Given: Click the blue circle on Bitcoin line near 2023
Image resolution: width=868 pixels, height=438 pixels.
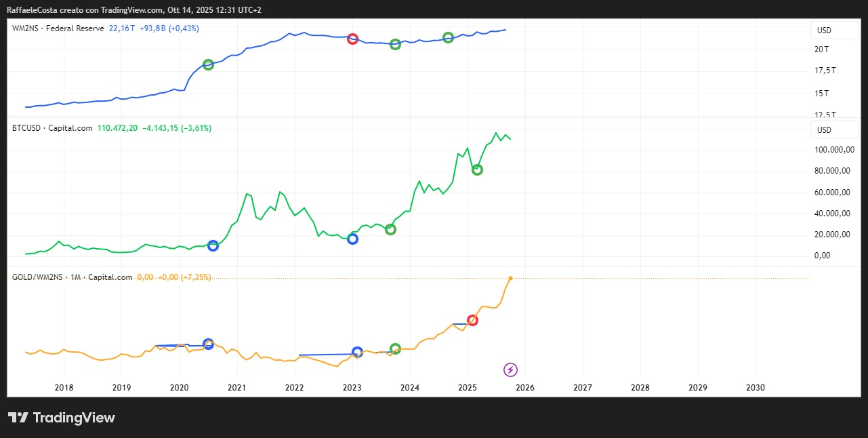Looking at the screenshot, I should click(352, 239).
